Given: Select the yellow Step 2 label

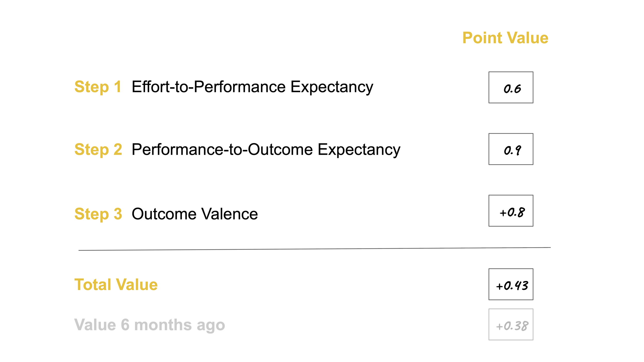Looking at the screenshot, I should click(98, 149).
